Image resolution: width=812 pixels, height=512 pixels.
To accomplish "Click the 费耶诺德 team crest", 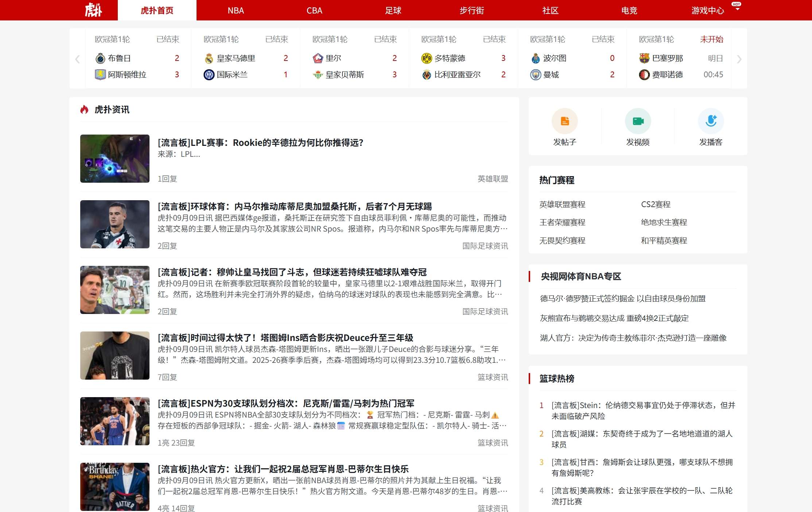I will pos(644,75).
